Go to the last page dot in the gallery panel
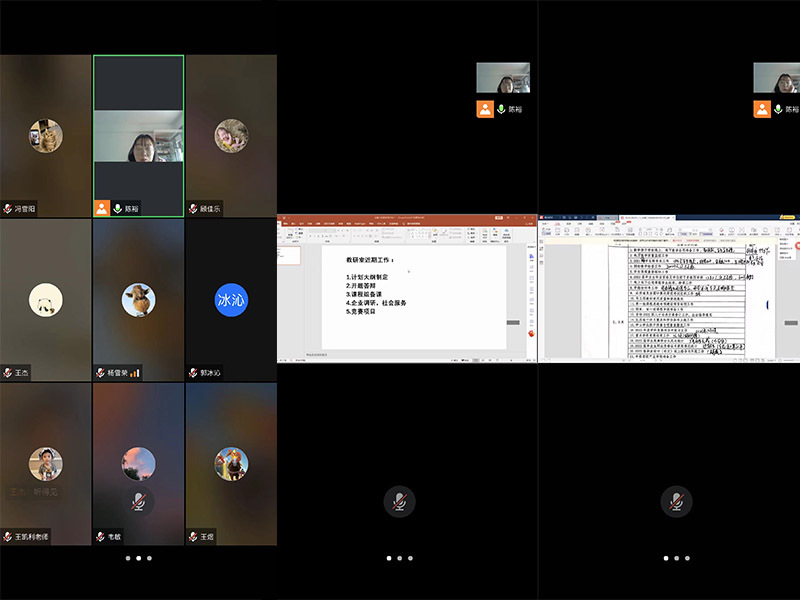 tap(149, 558)
